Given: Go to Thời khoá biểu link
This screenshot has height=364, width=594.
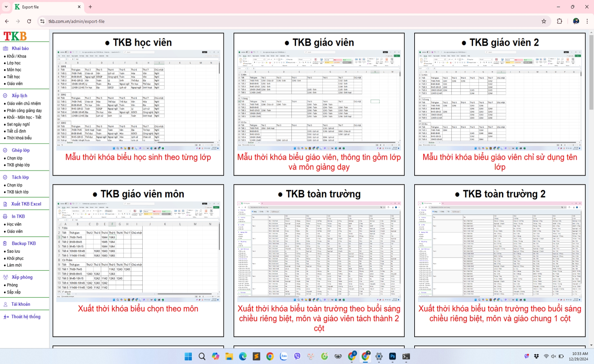Looking at the screenshot, I should [x=19, y=138].
